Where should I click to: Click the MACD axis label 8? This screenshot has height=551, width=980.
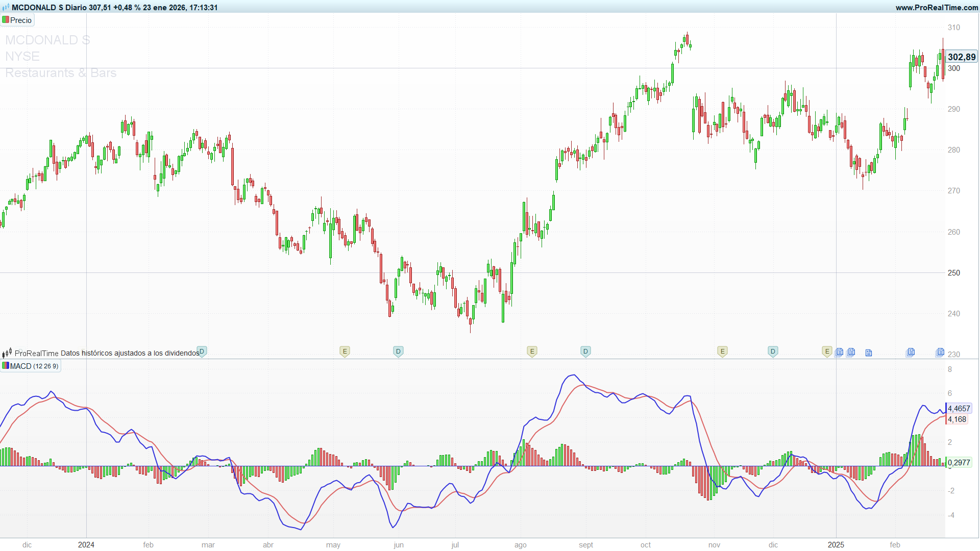point(950,369)
